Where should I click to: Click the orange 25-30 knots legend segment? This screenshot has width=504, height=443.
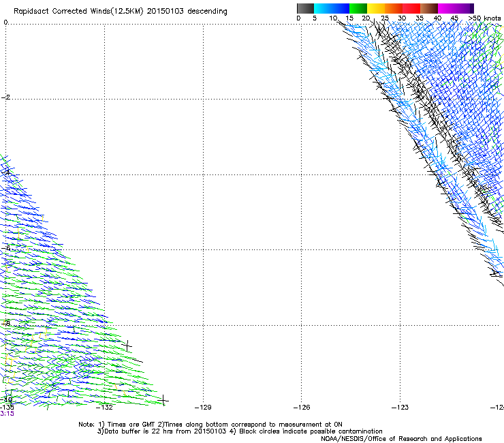point(394,8)
